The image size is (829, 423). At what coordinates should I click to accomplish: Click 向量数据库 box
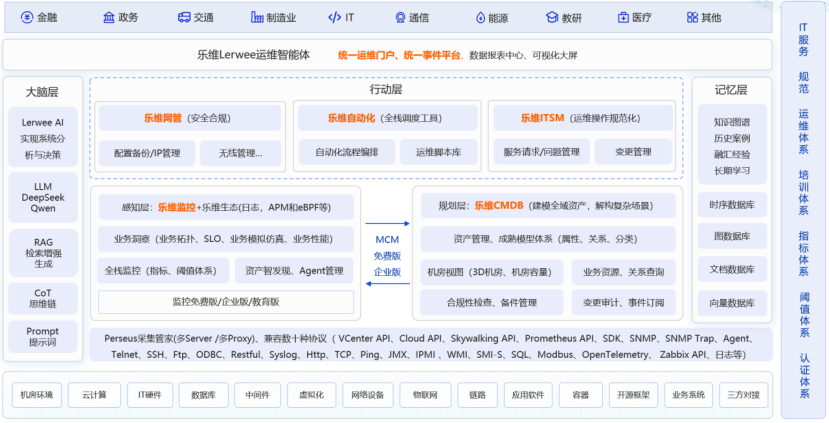[x=732, y=304]
